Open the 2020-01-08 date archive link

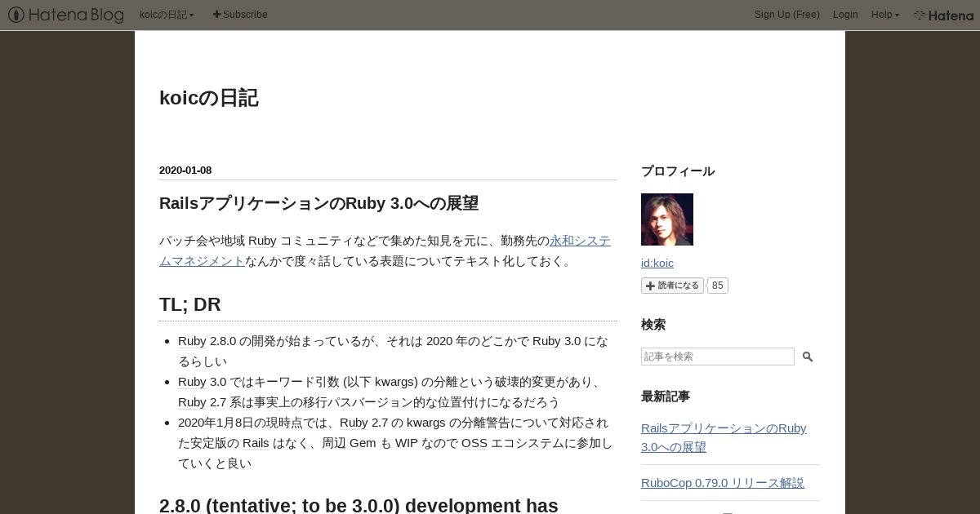coord(185,171)
